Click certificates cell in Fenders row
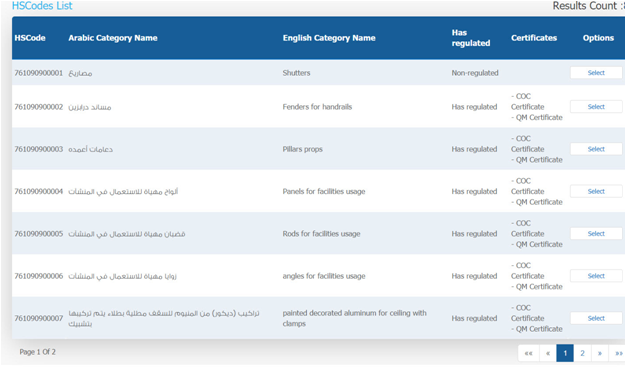631x367 pixels. tap(537, 107)
